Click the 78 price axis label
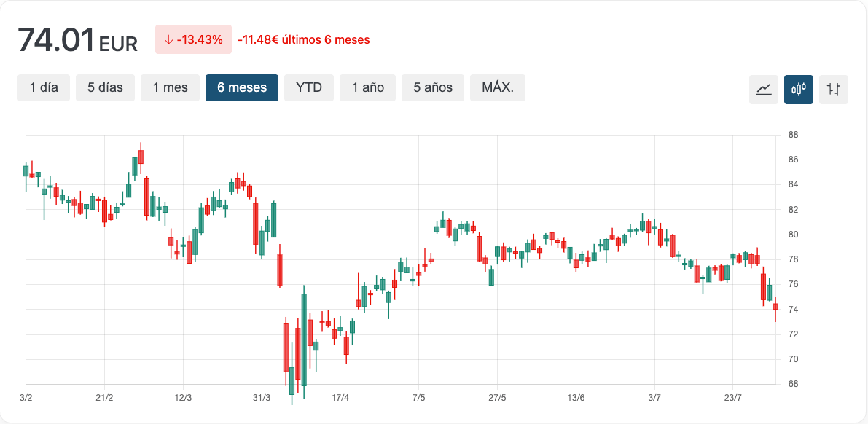868x424 pixels. (793, 259)
